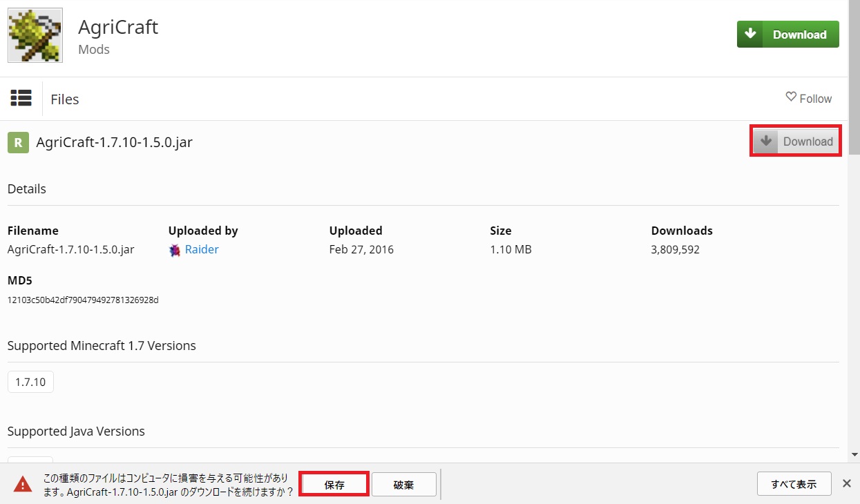The height and width of the screenshot is (504, 860).
Task: Click Supported Java Versions heading
Action: [x=76, y=431]
